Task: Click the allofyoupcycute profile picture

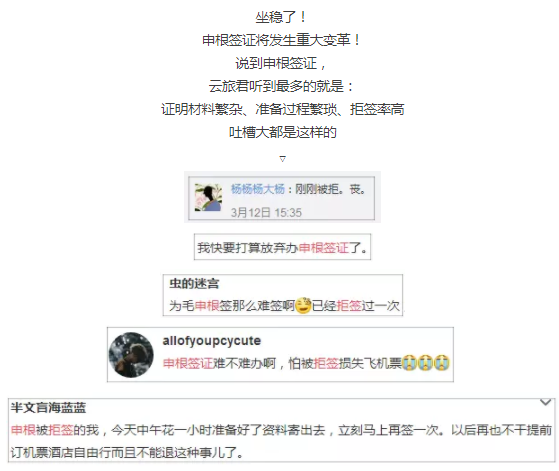Action: [x=131, y=355]
